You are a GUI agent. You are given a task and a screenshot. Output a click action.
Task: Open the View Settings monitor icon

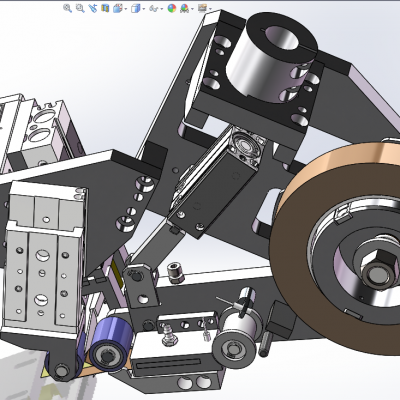[202, 8]
